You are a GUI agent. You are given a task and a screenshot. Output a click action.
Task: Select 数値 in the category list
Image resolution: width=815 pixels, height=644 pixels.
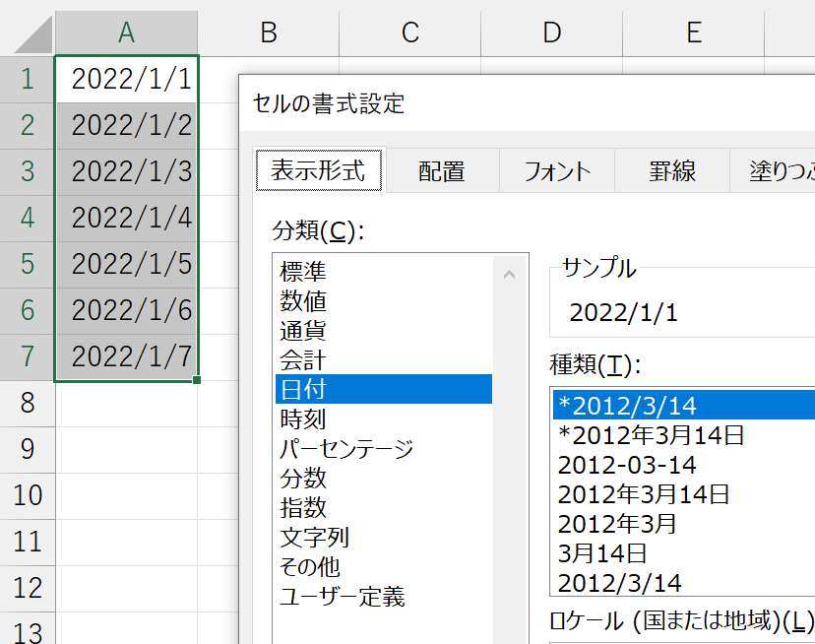pyautogui.click(x=384, y=300)
